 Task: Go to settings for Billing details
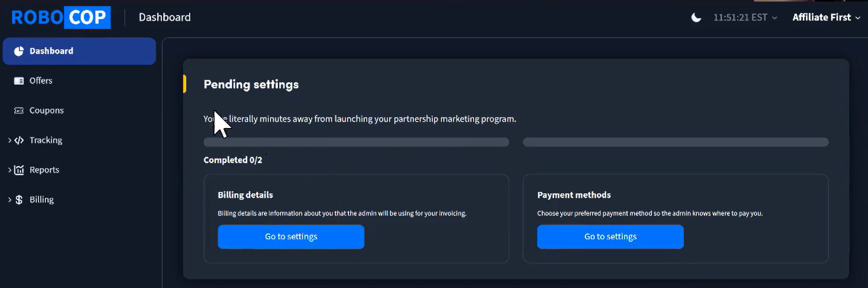click(x=291, y=237)
